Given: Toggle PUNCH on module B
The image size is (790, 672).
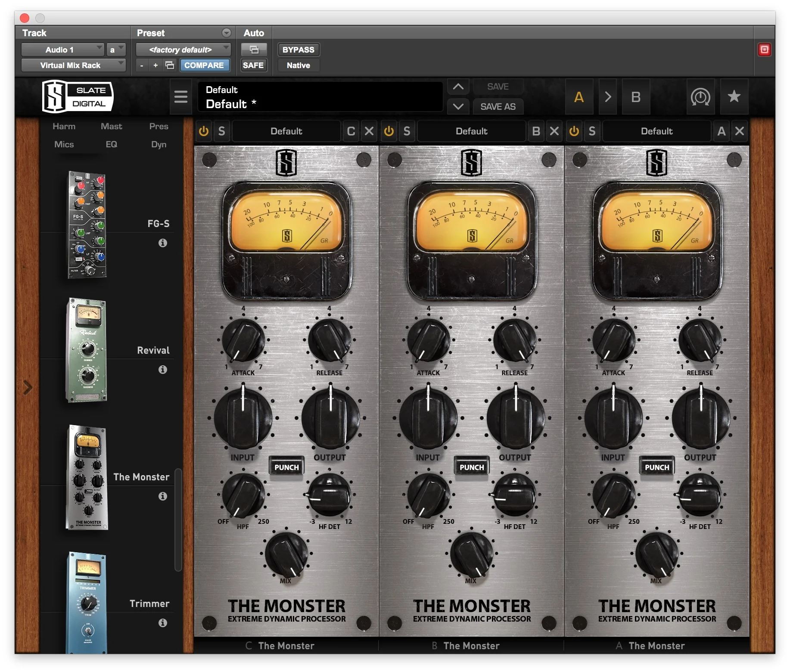Looking at the screenshot, I should (472, 467).
